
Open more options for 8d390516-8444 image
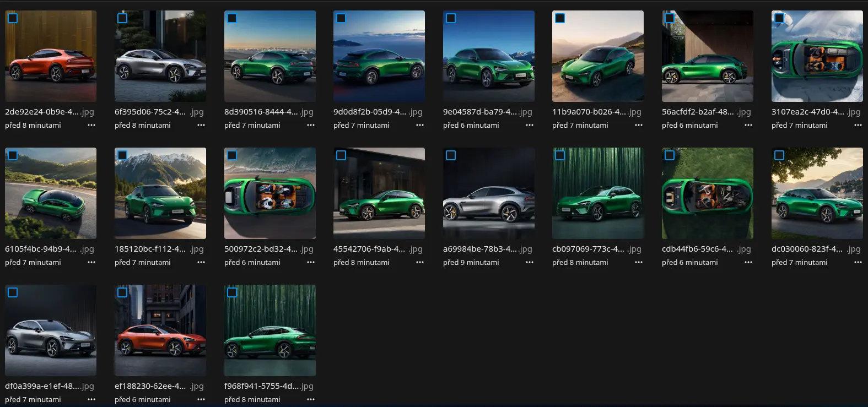311,126
